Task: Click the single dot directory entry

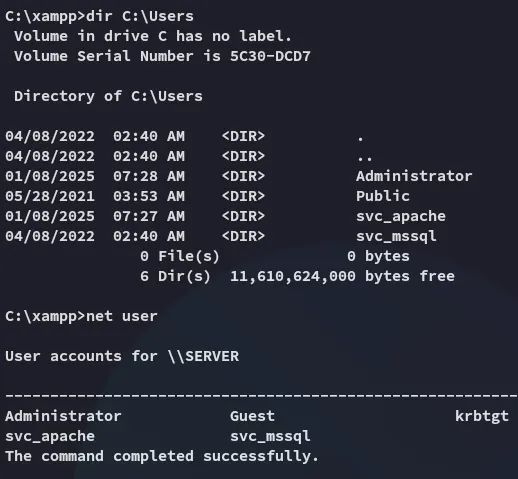Action: 360,139
